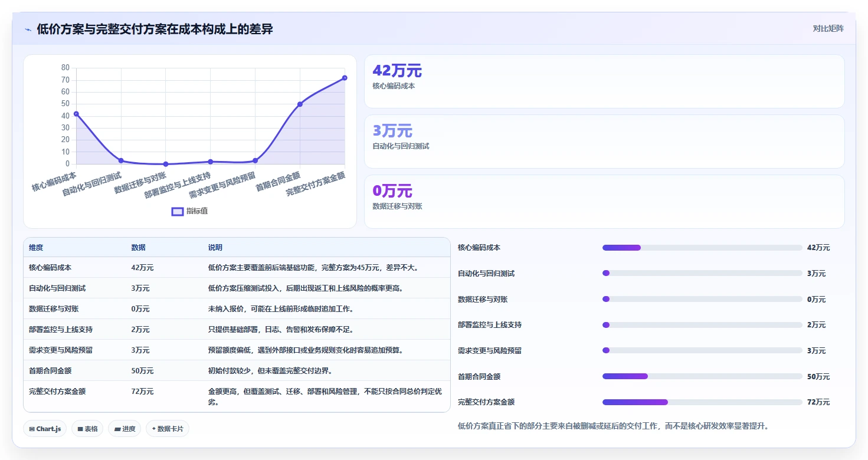Click the 自动化与回归测试 data point on the chart
The height and width of the screenshot is (460, 868).
click(x=121, y=160)
